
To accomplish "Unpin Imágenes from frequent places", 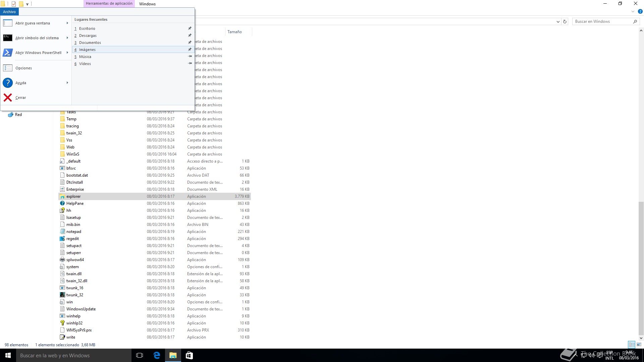I will (190, 50).
